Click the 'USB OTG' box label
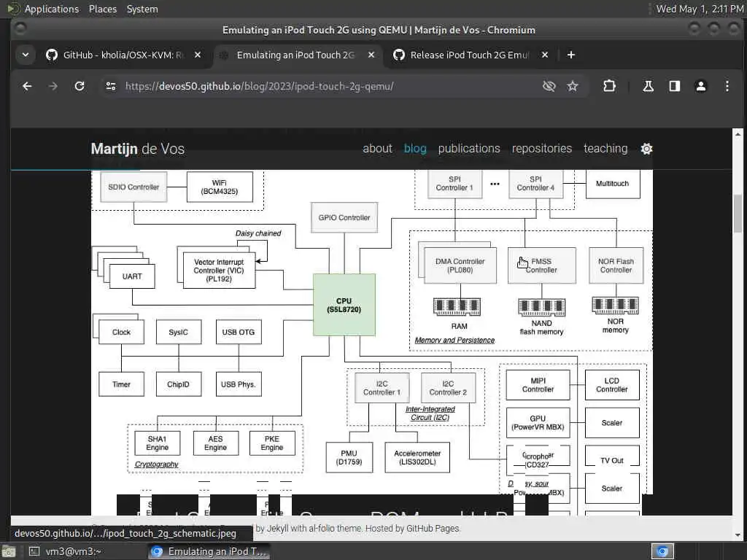747x560 pixels. tap(239, 332)
